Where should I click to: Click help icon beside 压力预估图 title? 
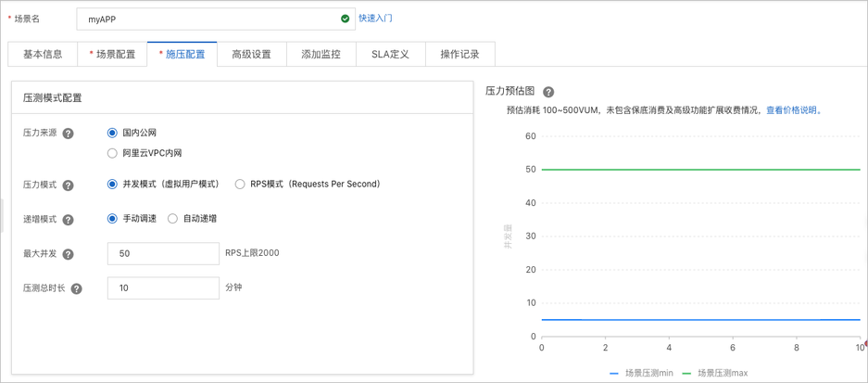[x=548, y=92]
